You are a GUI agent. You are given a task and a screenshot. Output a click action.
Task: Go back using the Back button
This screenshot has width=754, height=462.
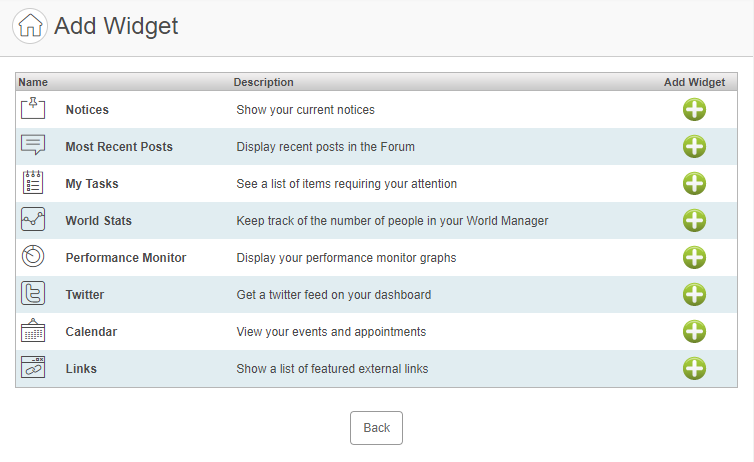[376, 428]
